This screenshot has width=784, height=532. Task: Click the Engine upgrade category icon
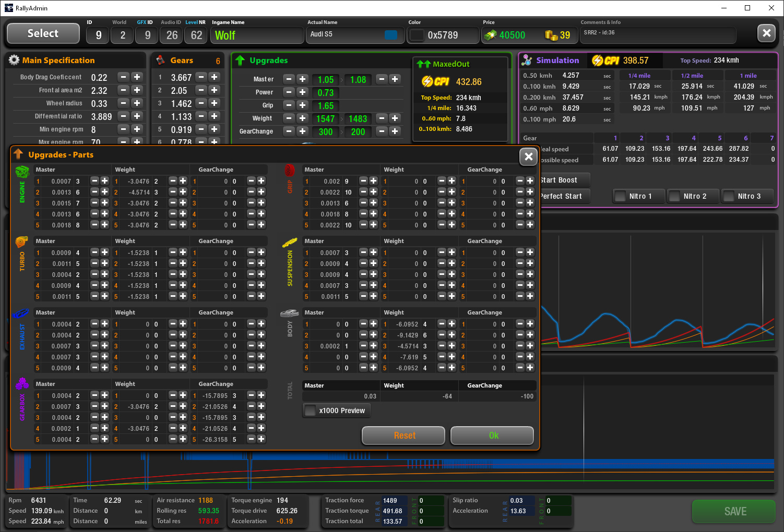[22, 172]
